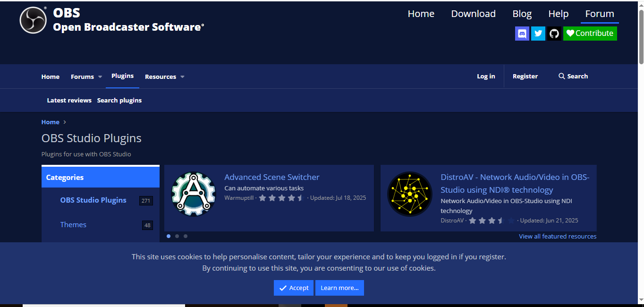Open the Help page
Viewport: 644px width, 307px height.
pos(559,14)
